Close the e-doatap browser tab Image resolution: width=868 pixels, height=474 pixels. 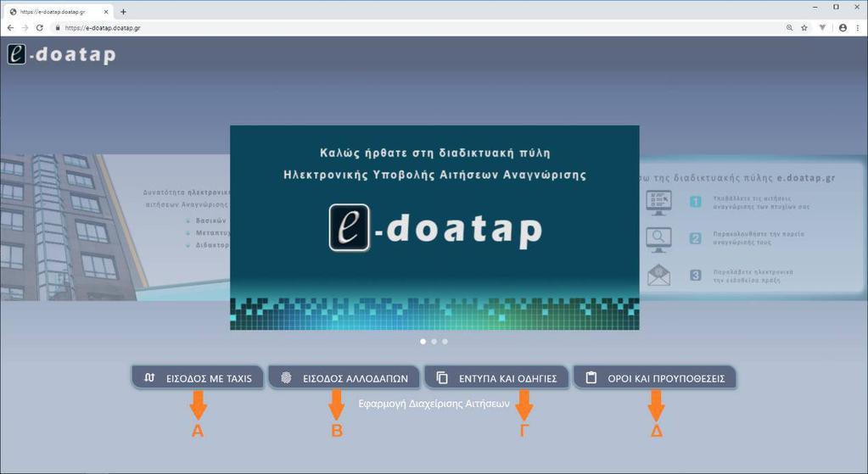(106, 12)
